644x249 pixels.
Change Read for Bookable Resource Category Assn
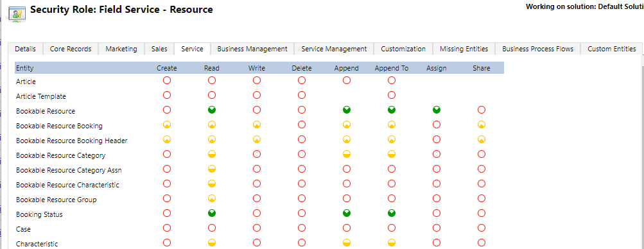tap(212, 169)
